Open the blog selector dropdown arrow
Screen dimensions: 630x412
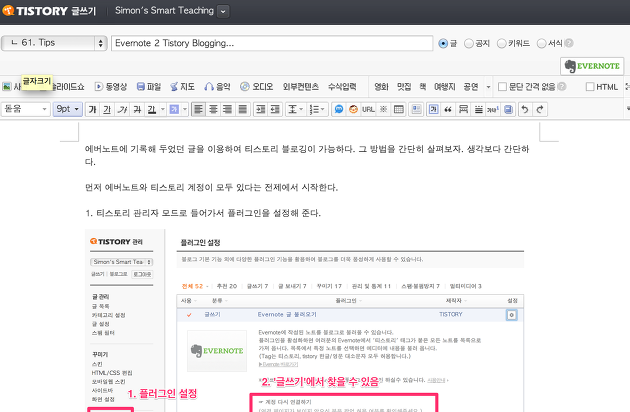pos(223,11)
